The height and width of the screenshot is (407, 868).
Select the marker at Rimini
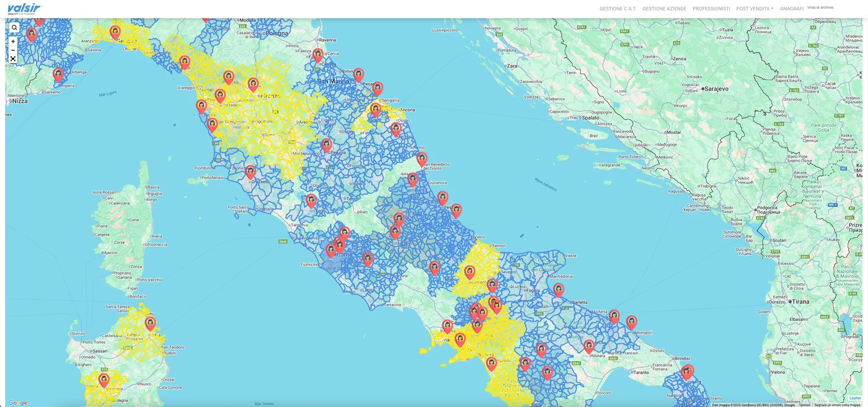358,75
